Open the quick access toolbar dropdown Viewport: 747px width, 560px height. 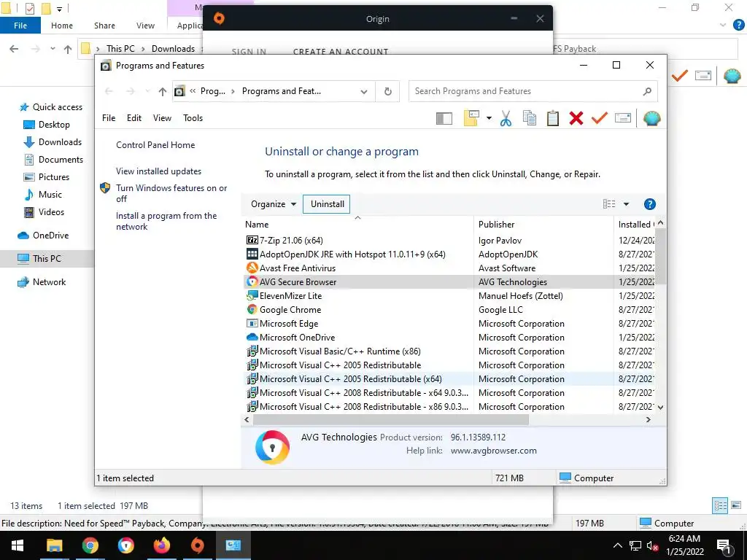[x=60, y=9]
